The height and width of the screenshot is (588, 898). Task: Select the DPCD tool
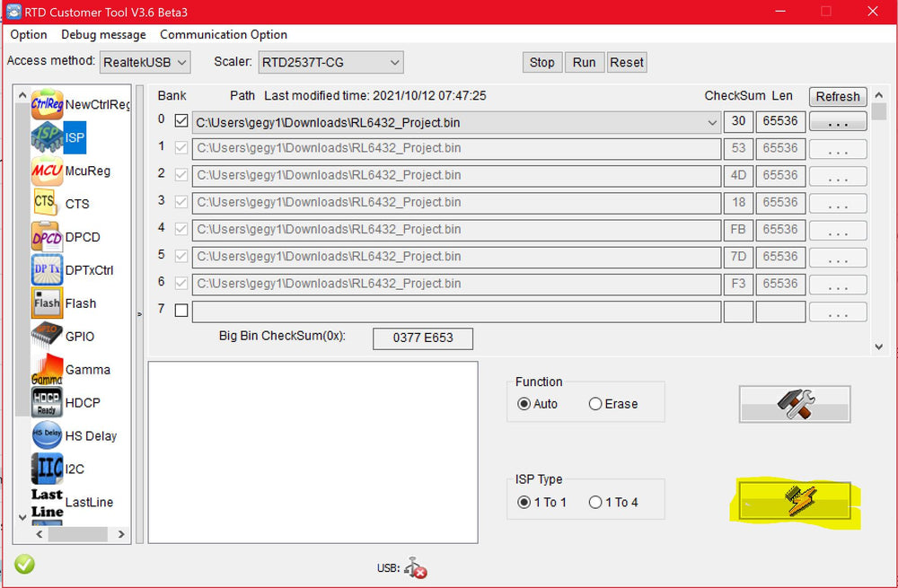(x=47, y=236)
